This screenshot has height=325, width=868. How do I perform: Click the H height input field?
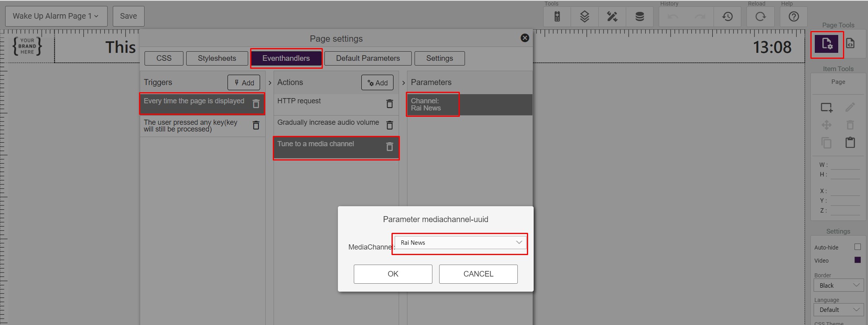point(845,174)
